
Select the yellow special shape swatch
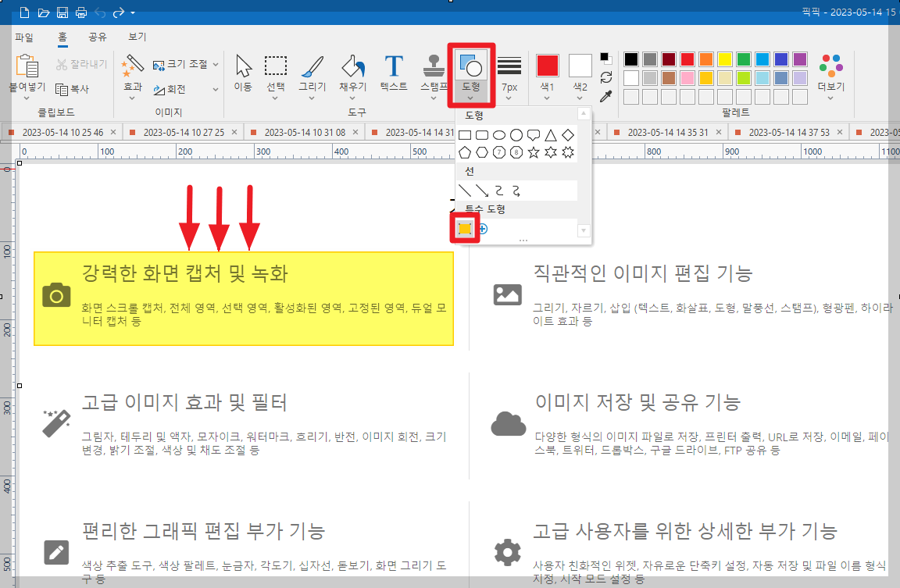tap(466, 227)
